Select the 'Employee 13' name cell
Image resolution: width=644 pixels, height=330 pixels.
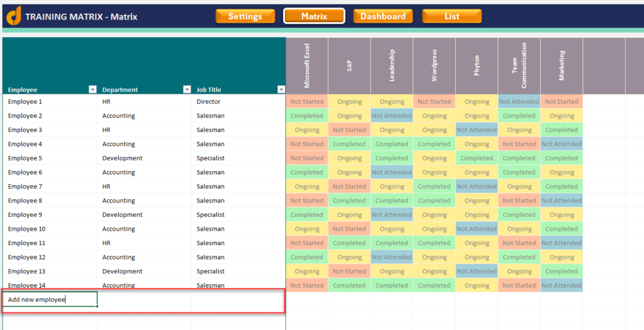[x=50, y=272]
